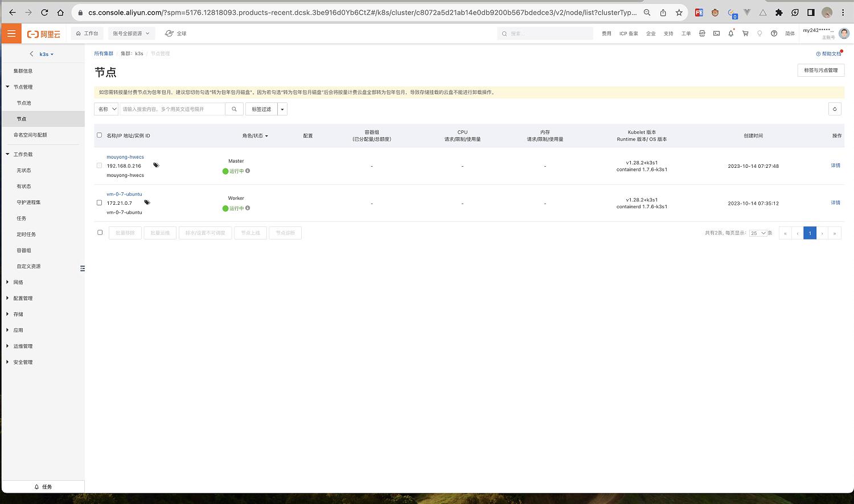Click the node search input field

pyautogui.click(x=173, y=109)
